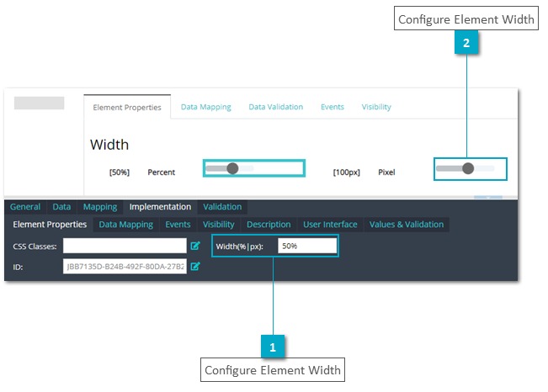Click the CSS Classes: label
The height and width of the screenshot is (392, 548).
coord(35,246)
